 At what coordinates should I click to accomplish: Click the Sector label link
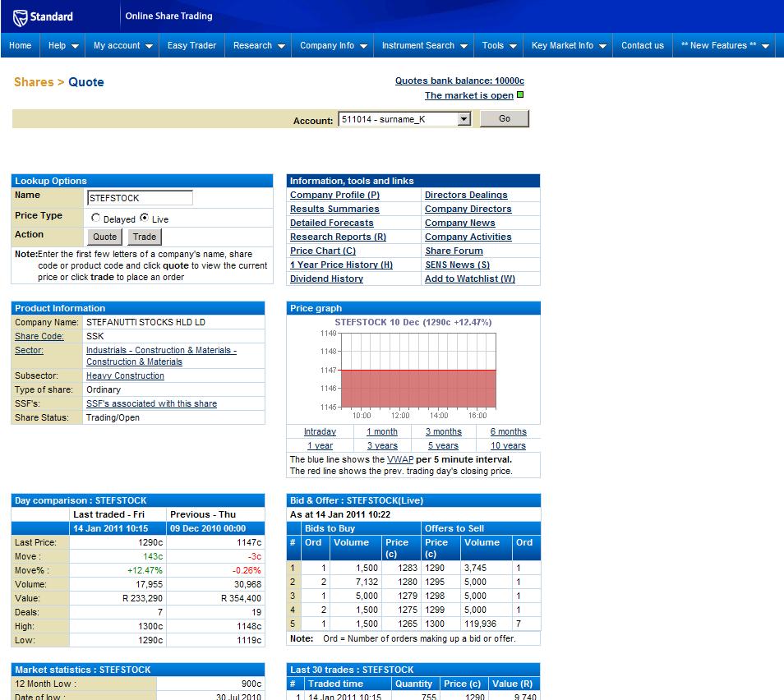pyautogui.click(x=29, y=351)
